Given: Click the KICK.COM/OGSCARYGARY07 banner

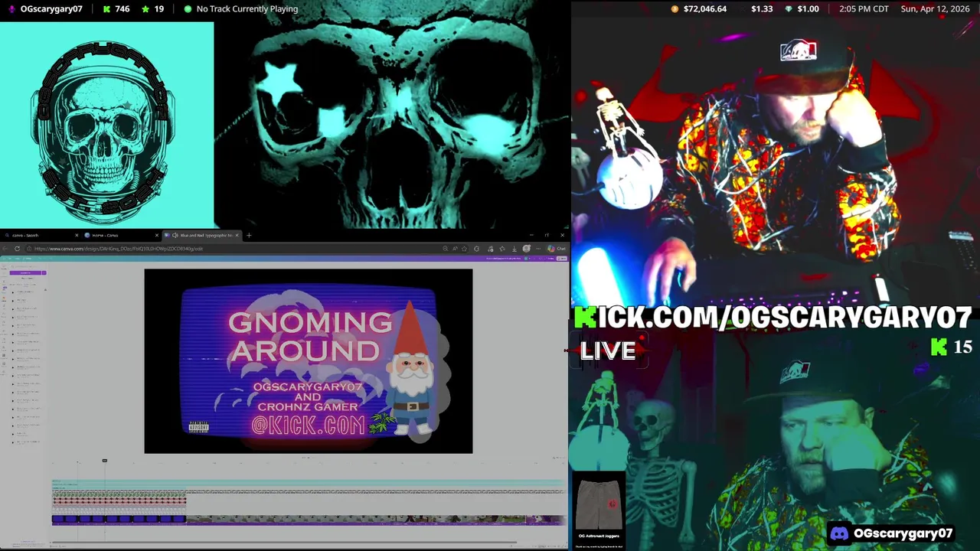Looking at the screenshot, I should 773,317.
